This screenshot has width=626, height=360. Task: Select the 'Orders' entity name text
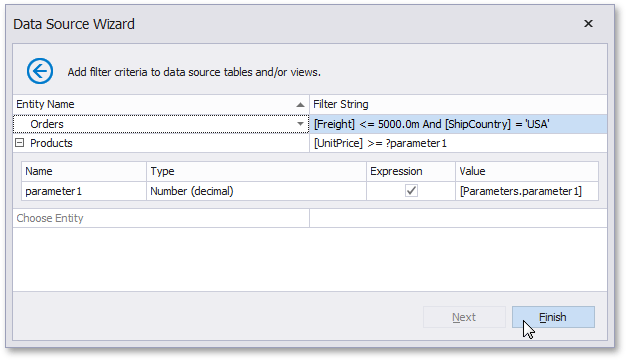(x=47, y=124)
